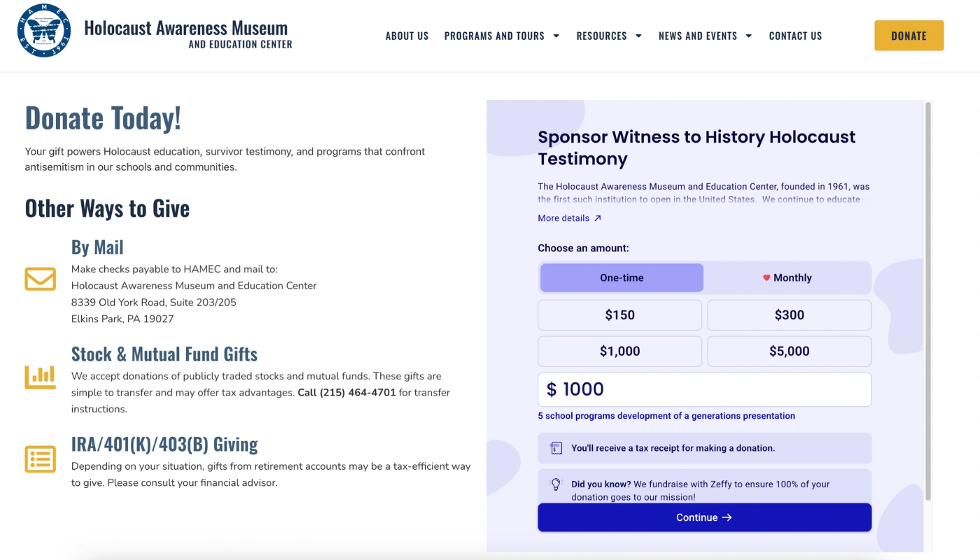Click the Holocaust Awareness Museum logo

pos(43,30)
